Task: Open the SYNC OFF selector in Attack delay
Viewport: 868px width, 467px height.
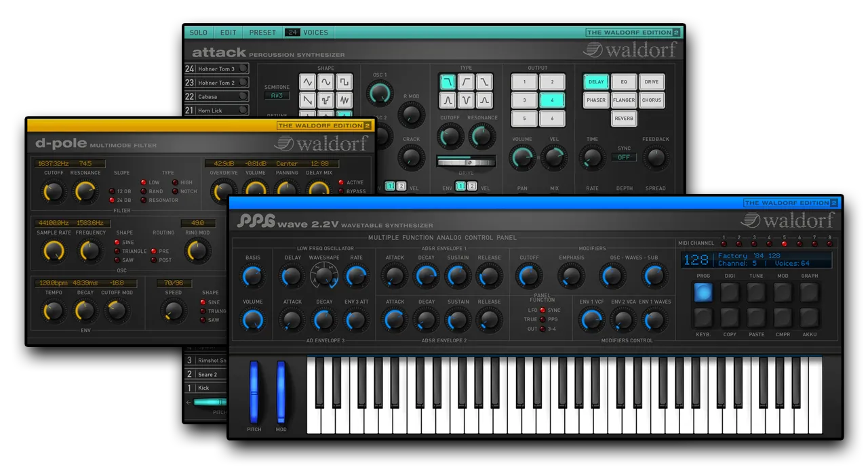Action: (624, 157)
